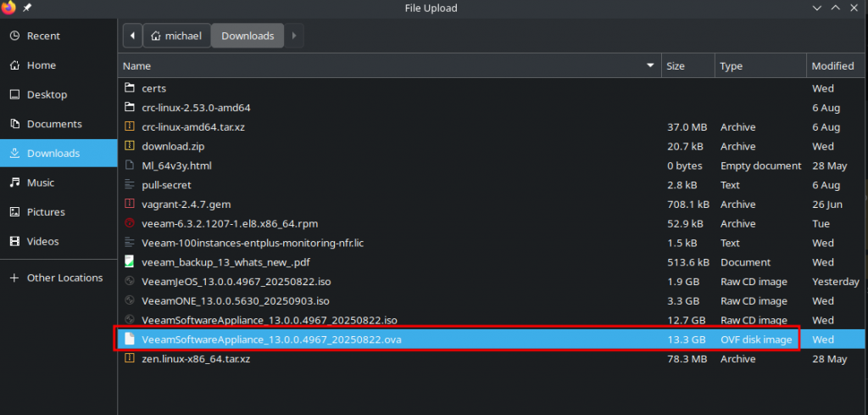Click archive icon of download.zip

pyautogui.click(x=130, y=146)
